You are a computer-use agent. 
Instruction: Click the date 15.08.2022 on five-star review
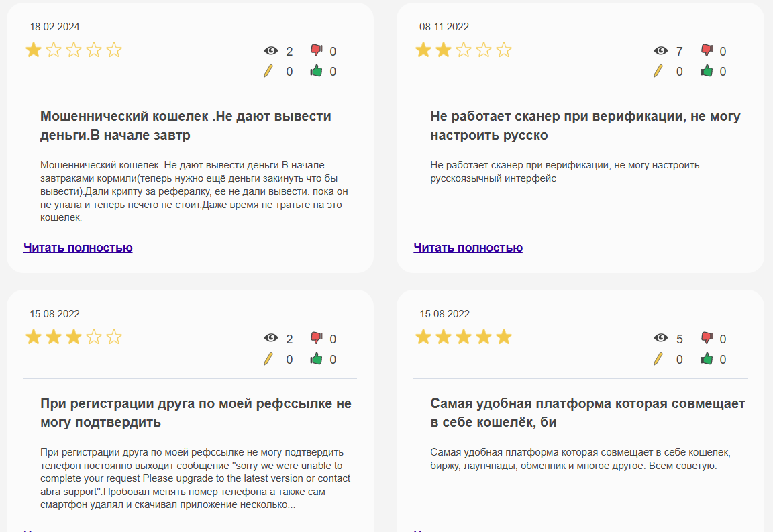(444, 314)
